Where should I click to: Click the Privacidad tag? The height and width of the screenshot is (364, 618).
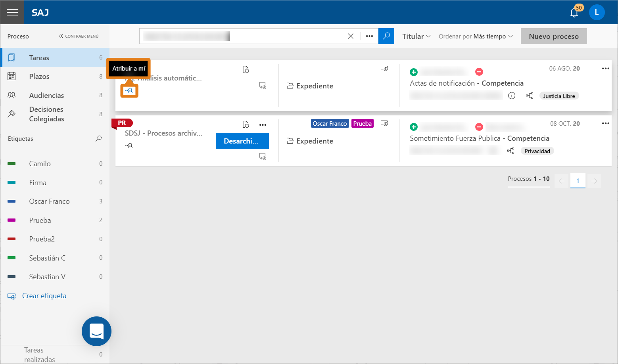[537, 151]
